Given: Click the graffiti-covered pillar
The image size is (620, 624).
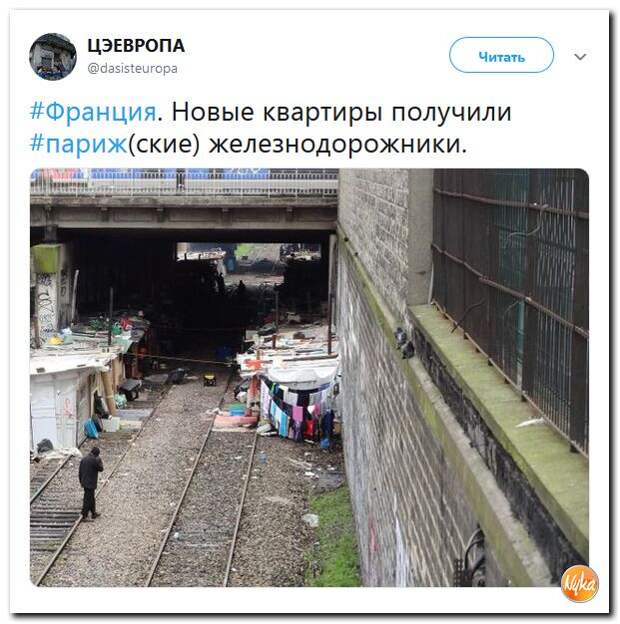Looking at the screenshot, I should (x=46, y=294).
